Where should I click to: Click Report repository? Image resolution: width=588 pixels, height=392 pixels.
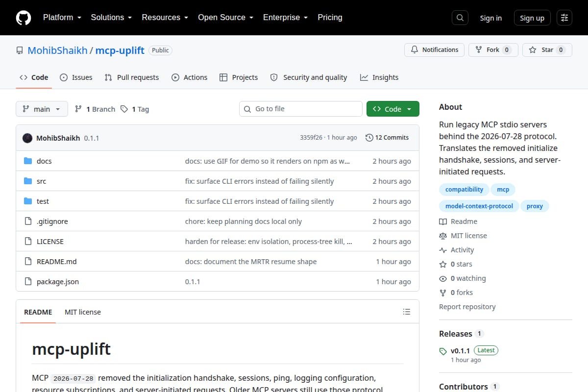pos(467,307)
